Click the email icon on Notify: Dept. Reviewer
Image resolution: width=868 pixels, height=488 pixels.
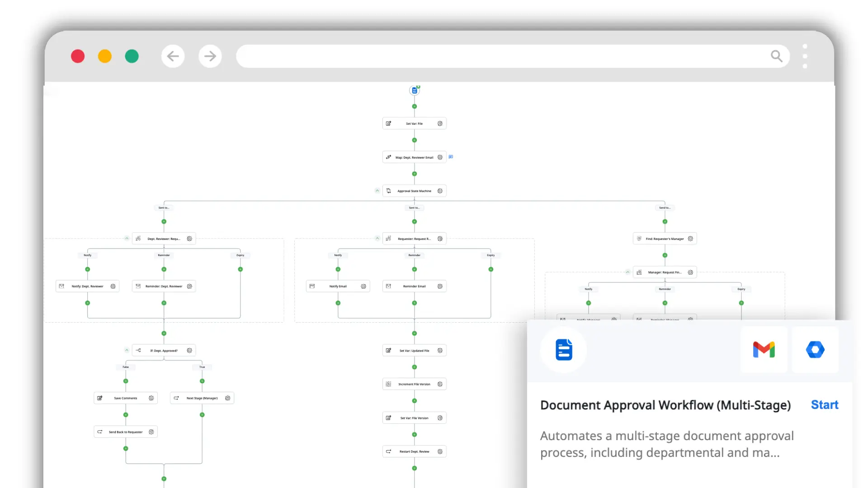tap(62, 286)
